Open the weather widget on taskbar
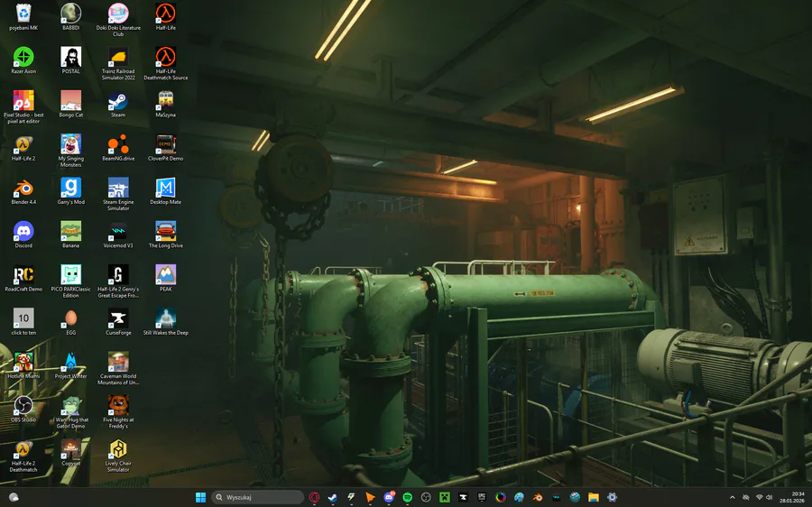 (14, 497)
